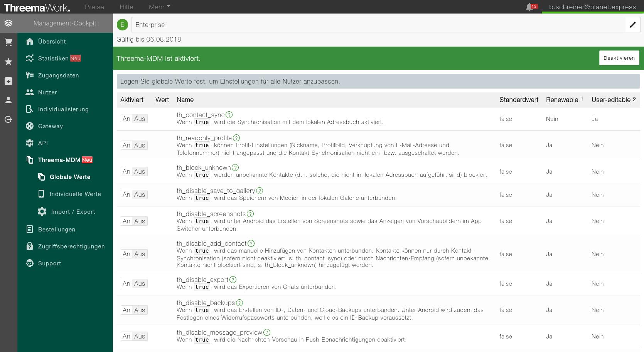Open Preise in the top bar
Screen dimensions: 644x352
tap(94, 7)
